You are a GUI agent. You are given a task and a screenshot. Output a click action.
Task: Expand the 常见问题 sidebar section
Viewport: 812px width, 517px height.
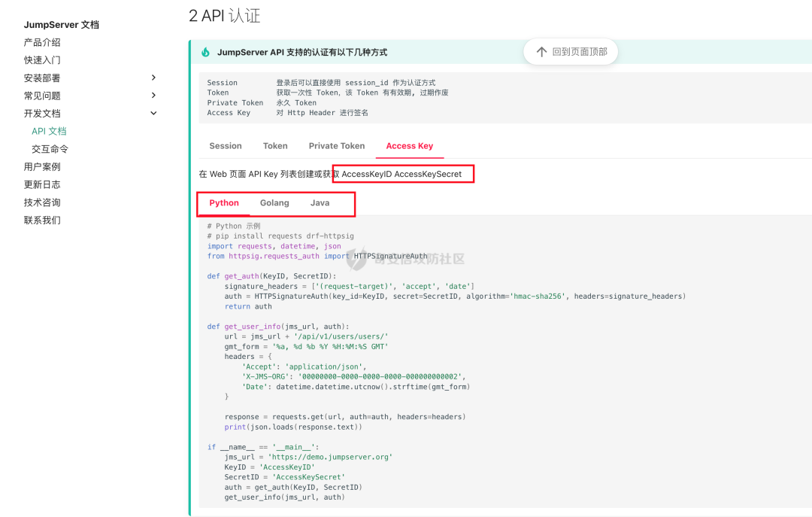tap(153, 96)
